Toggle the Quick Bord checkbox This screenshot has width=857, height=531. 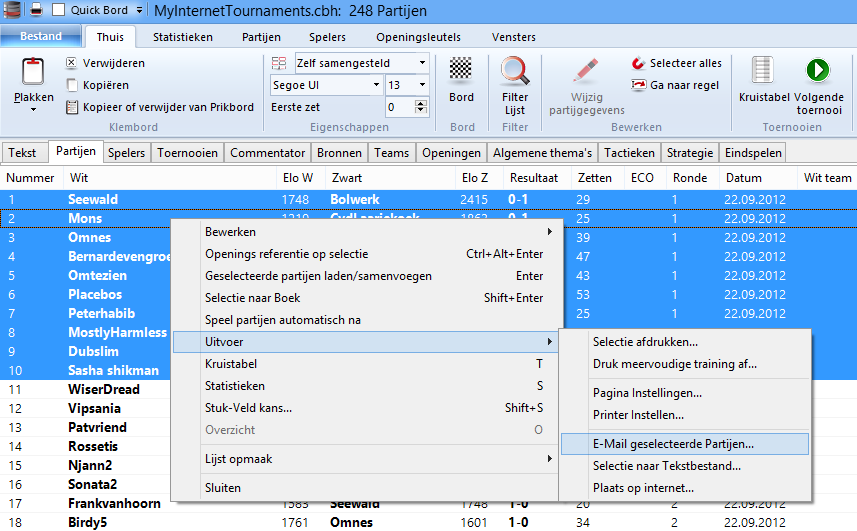(x=58, y=10)
